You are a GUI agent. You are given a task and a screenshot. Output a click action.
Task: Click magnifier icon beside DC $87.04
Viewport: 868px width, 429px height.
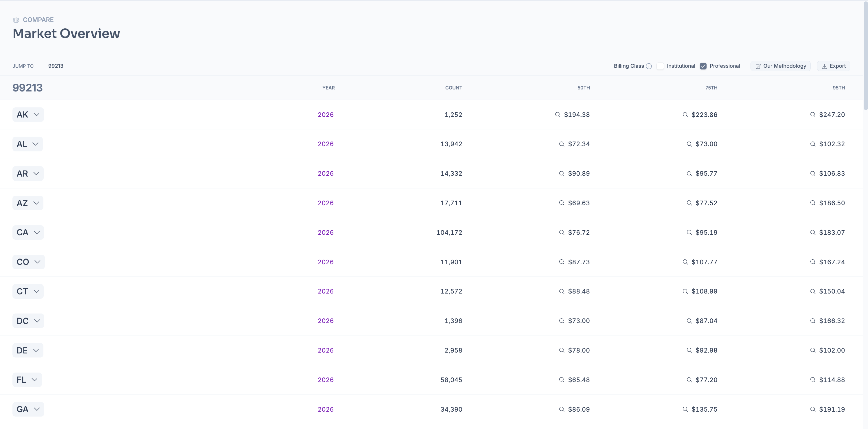(689, 321)
